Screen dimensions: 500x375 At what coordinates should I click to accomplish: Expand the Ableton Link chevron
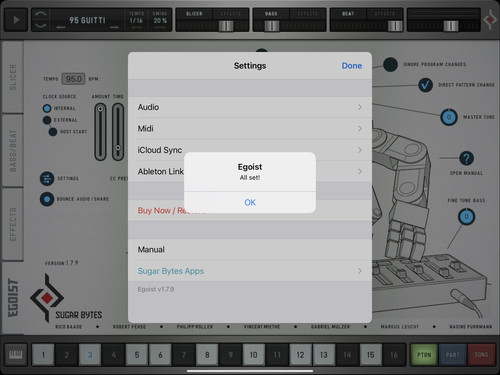360,171
